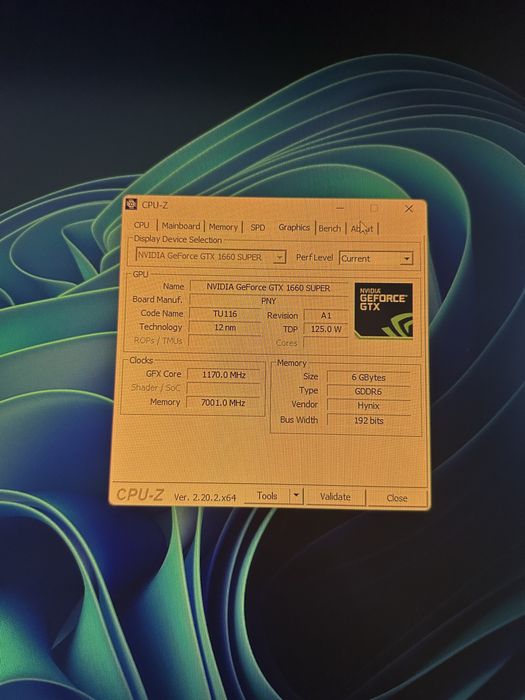Image resolution: width=525 pixels, height=700 pixels.
Task: Switch to the Bench tab
Action: pyautogui.click(x=330, y=228)
